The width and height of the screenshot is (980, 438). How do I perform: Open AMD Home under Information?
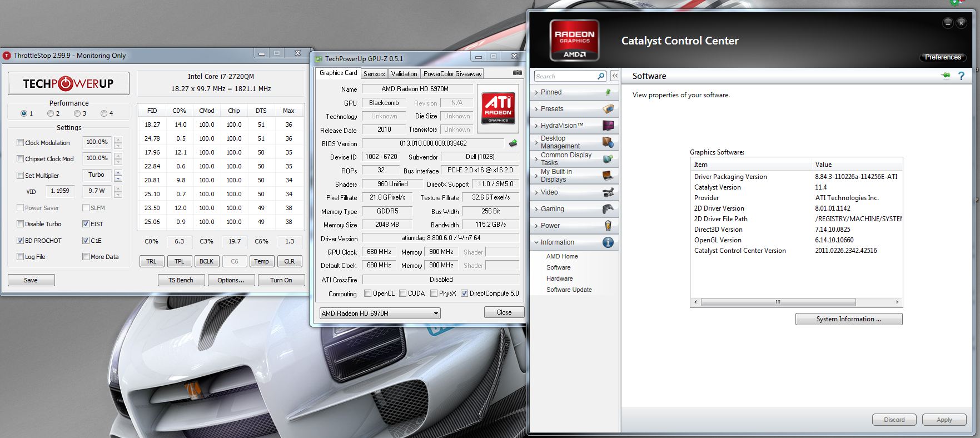point(562,256)
